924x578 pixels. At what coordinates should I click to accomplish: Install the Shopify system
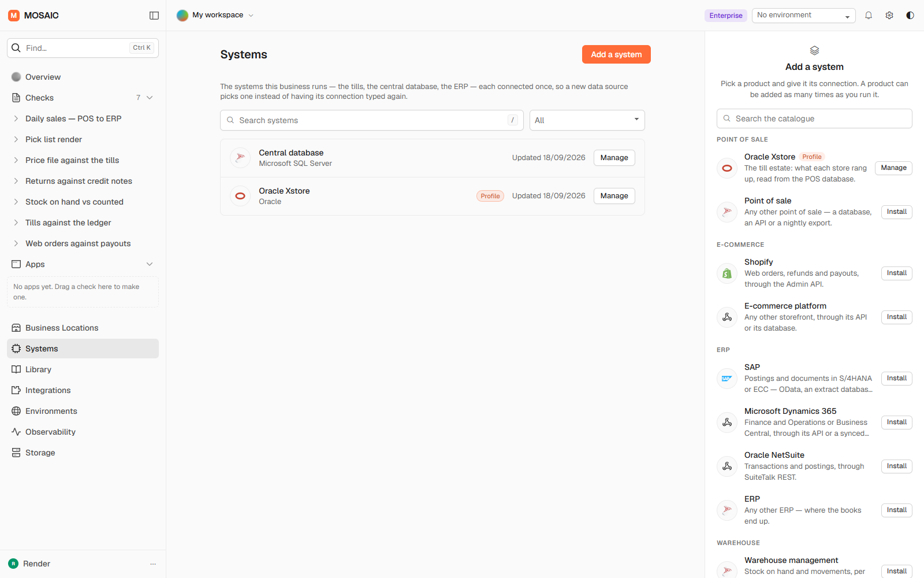click(896, 273)
